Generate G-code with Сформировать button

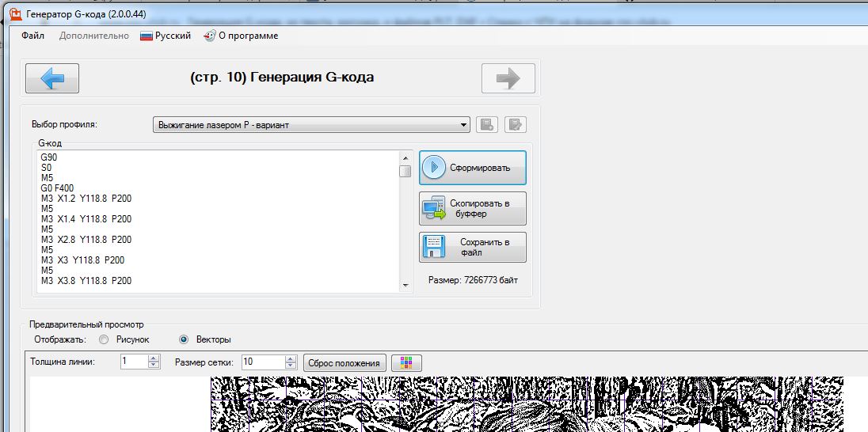[473, 168]
